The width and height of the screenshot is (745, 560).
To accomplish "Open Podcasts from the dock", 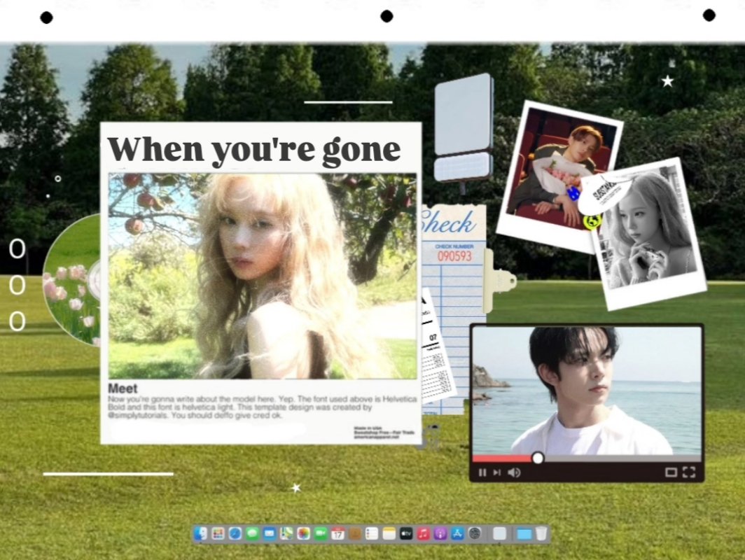I will click(440, 533).
